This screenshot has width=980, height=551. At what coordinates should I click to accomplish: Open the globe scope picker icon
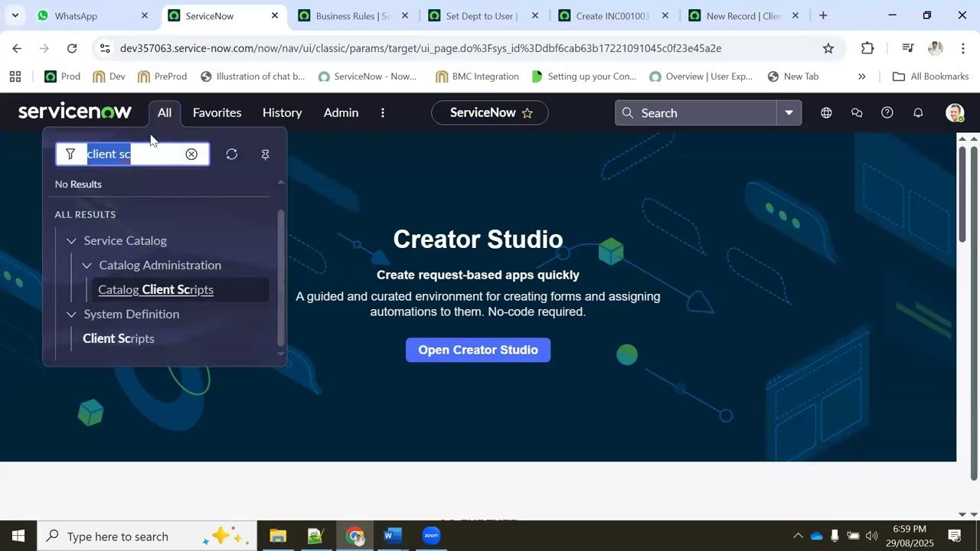click(826, 112)
